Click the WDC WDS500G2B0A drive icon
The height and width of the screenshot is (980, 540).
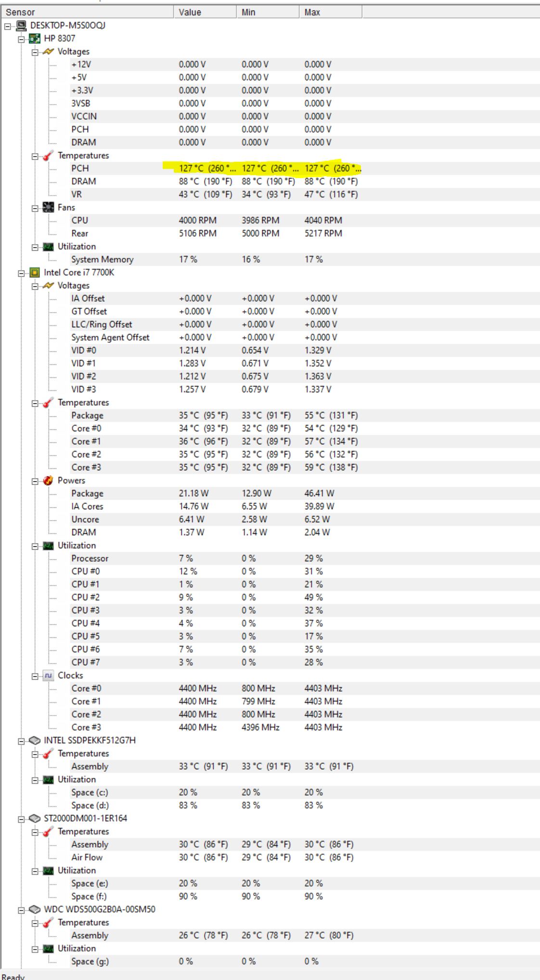[x=35, y=909]
